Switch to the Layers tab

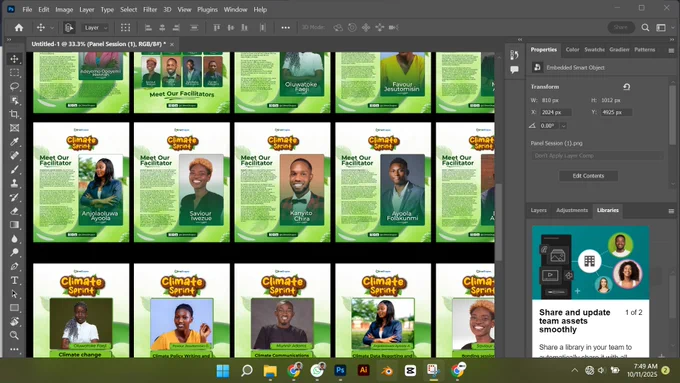click(x=539, y=210)
